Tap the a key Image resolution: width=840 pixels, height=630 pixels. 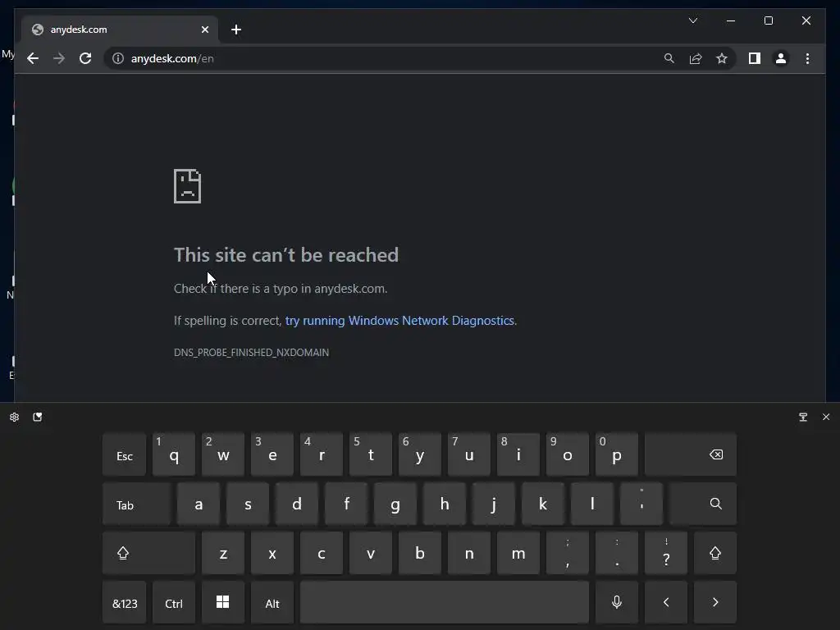tap(199, 504)
